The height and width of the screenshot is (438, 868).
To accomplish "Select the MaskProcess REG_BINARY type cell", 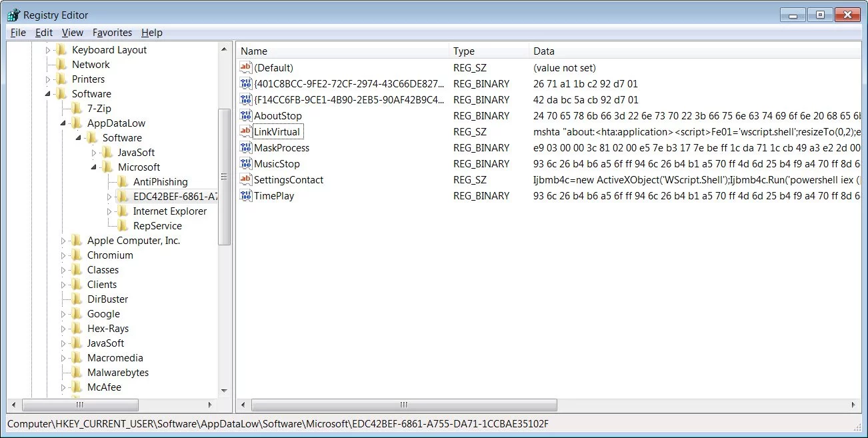I will [x=481, y=148].
